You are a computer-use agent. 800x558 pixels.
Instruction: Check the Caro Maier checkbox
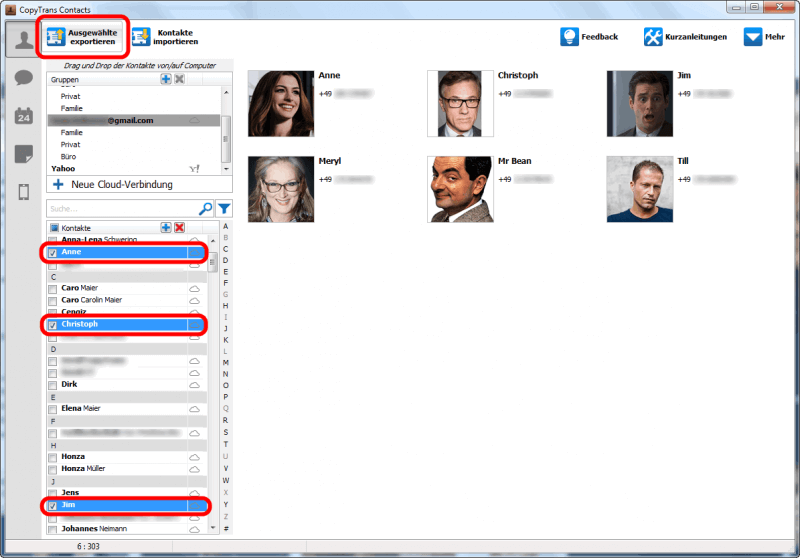pos(53,289)
